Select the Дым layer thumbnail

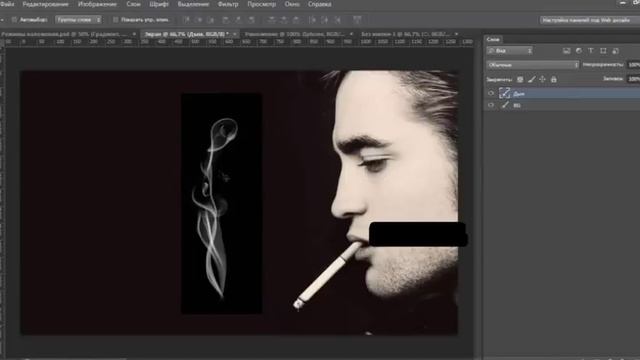pos(505,93)
